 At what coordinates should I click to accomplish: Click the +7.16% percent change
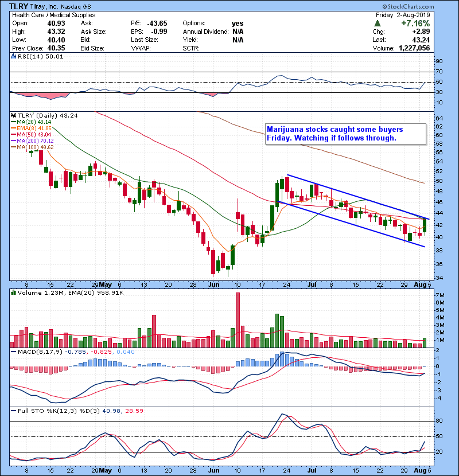415,24
